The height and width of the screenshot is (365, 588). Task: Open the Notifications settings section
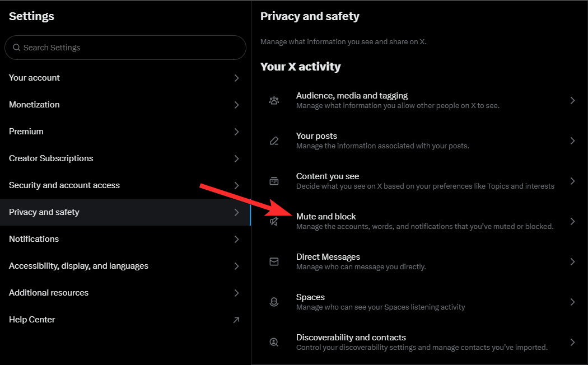pos(34,239)
